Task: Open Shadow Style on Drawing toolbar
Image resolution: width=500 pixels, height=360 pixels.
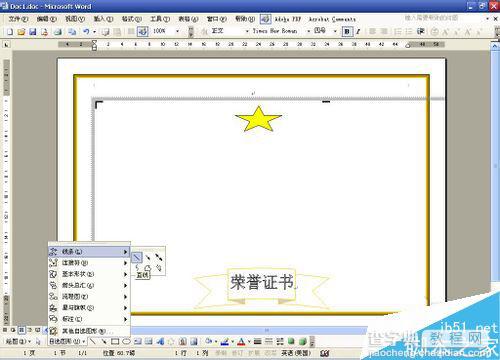Action: (291, 341)
